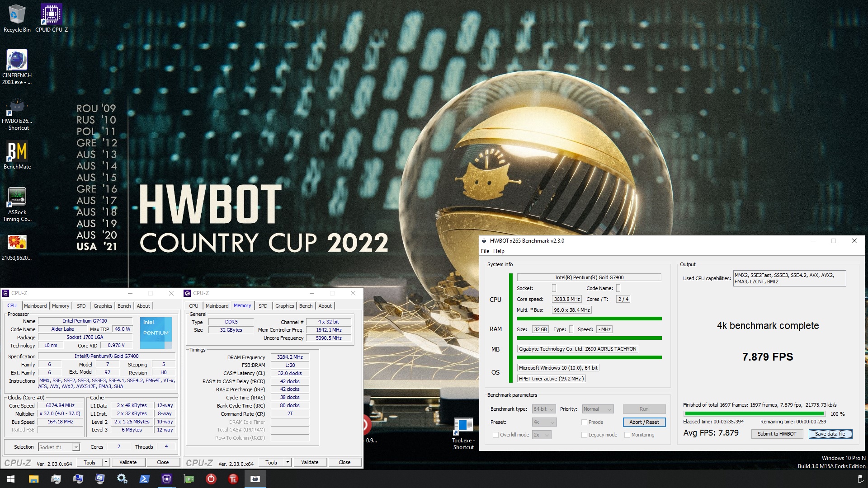Image resolution: width=868 pixels, height=488 pixels.
Task: Click the red power button taskbar icon
Action: pos(211,479)
